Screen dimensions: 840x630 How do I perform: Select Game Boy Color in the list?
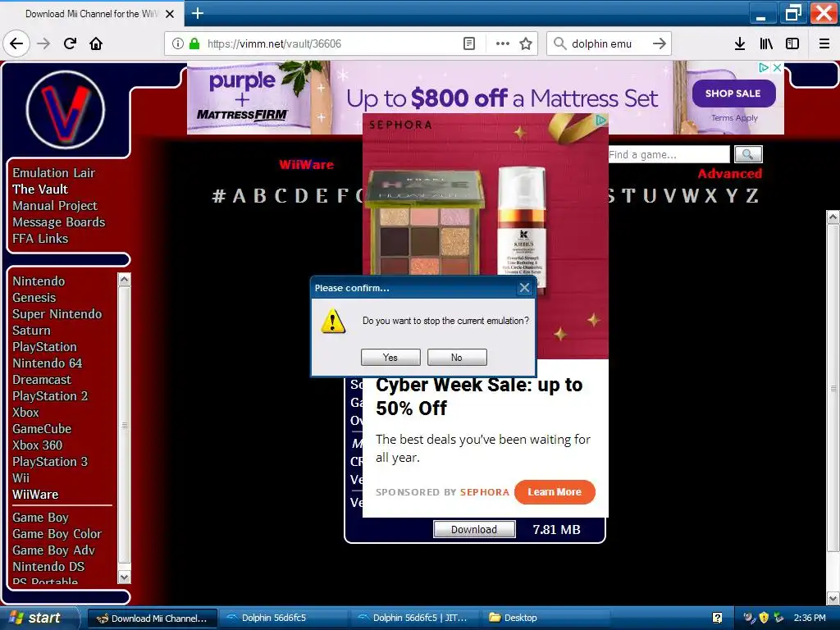pyautogui.click(x=57, y=534)
